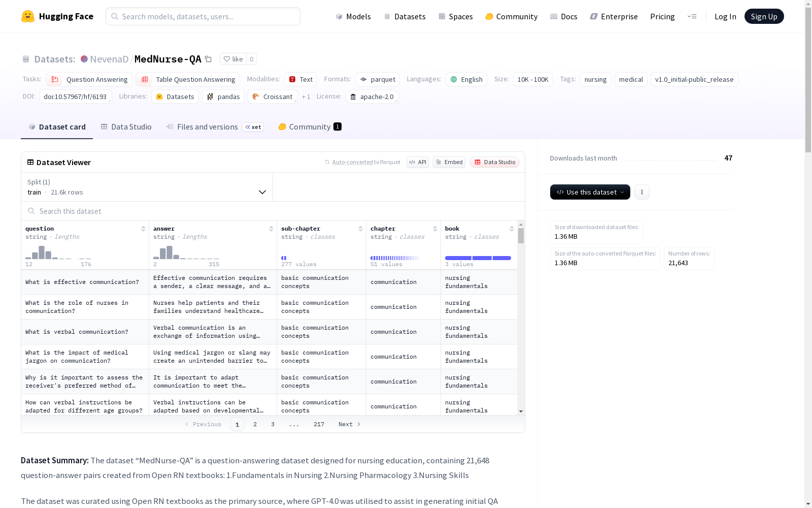Click the heart like button
Viewport: 812px width, 508px height.
pyautogui.click(x=233, y=59)
